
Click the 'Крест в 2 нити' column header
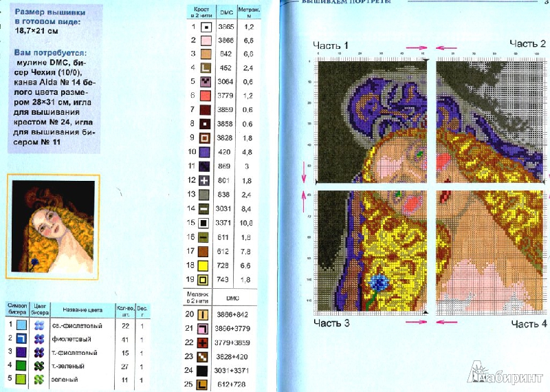tap(201, 12)
